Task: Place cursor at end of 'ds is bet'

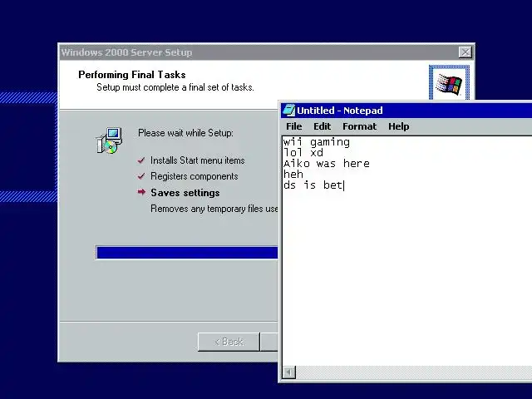Action: [x=343, y=185]
